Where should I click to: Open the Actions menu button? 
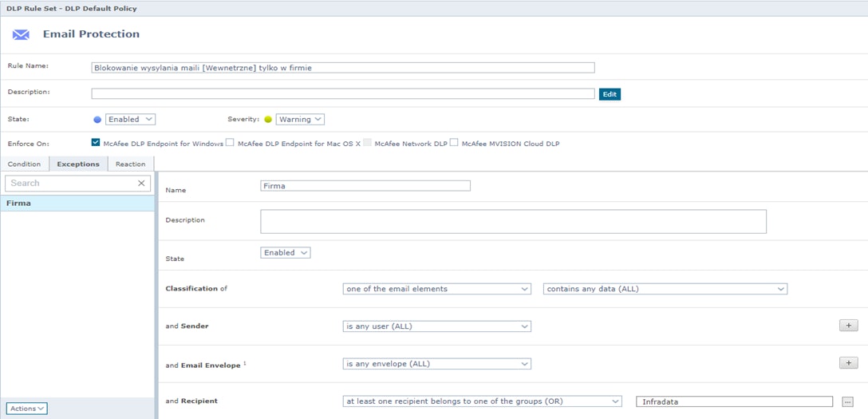[x=28, y=409]
